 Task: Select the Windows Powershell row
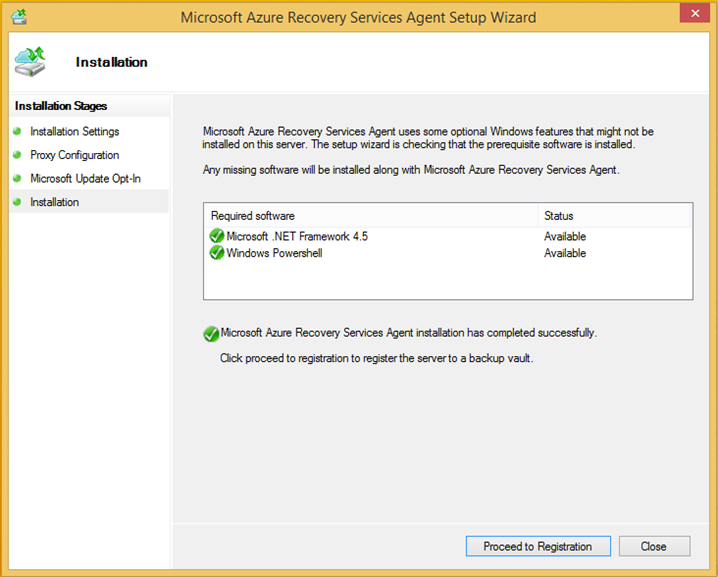click(x=448, y=253)
